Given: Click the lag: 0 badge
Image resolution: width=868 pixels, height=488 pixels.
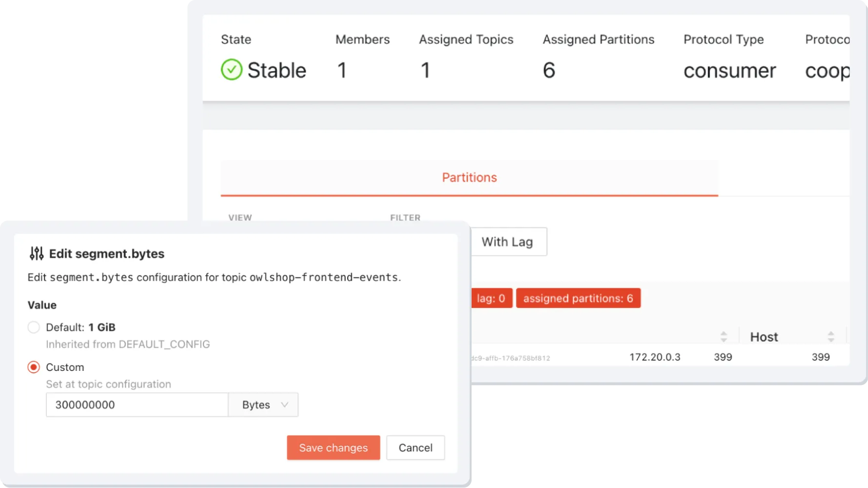Looking at the screenshot, I should point(491,298).
